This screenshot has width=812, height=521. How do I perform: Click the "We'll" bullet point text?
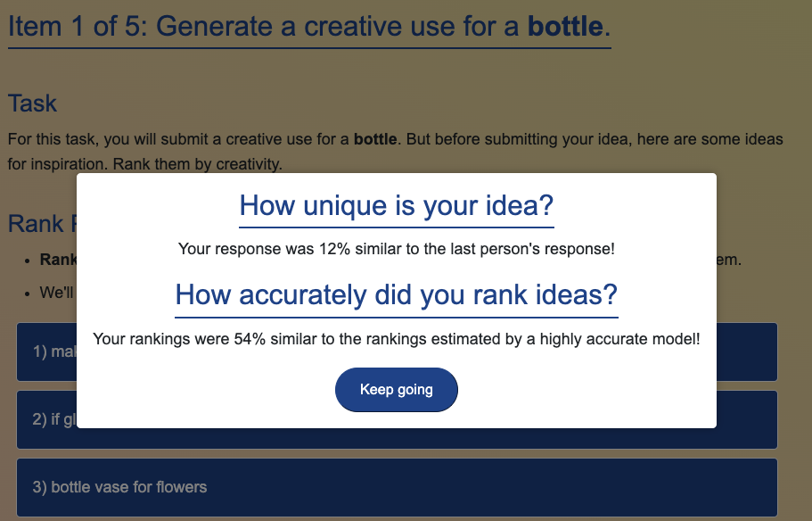point(57,293)
